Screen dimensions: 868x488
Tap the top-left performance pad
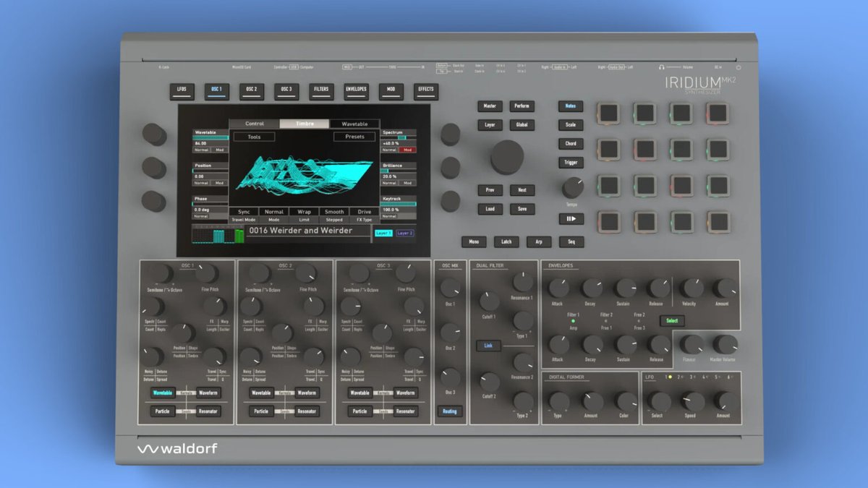[608, 112]
